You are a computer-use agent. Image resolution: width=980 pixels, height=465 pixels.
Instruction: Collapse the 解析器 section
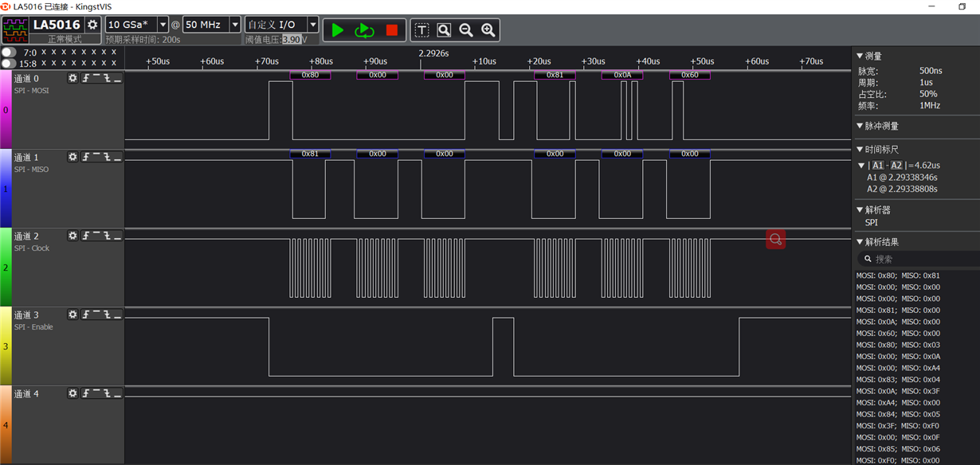click(x=860, y=210)
